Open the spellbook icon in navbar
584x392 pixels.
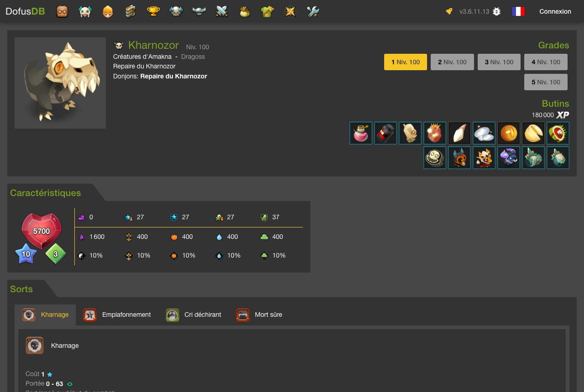[131, 11]
